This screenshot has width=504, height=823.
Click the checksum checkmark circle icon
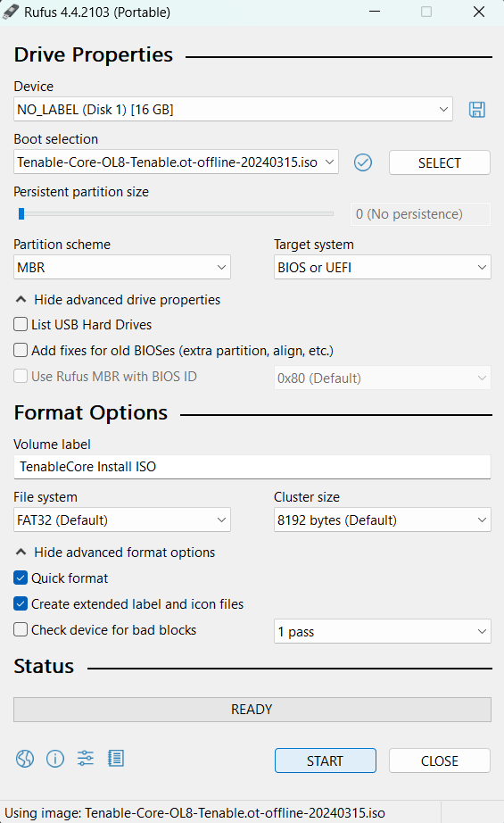(x=363, y=162)
